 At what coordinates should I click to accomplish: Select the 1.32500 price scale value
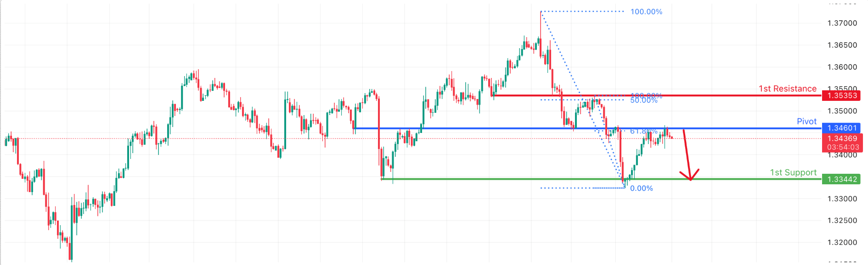coord(842,221)
